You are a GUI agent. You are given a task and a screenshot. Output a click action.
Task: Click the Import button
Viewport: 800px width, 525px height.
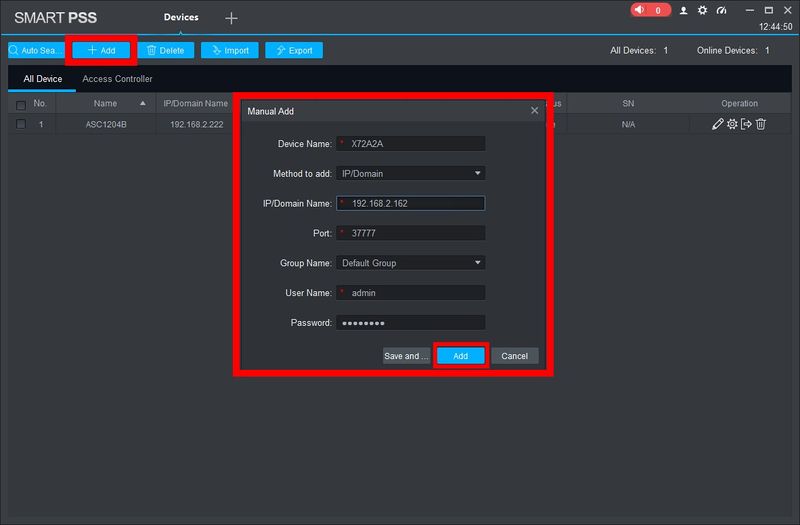click(x=230, y=50)
